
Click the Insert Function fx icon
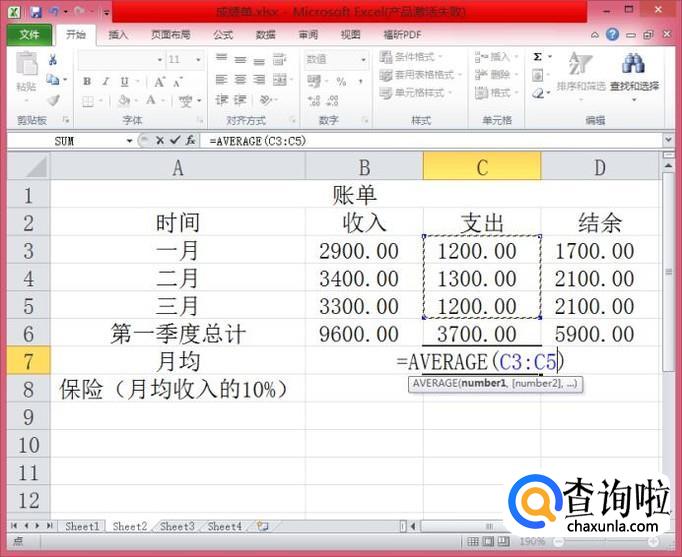coord(191,140)
